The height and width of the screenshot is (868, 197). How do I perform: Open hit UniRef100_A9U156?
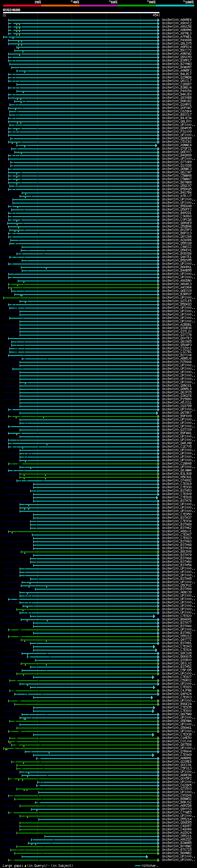tap(177, 26)
